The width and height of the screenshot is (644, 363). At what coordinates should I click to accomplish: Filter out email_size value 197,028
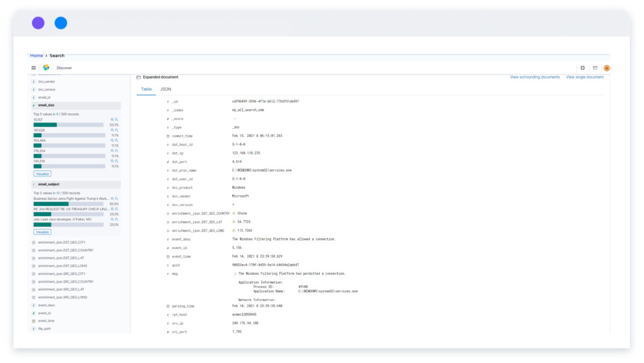117,130
